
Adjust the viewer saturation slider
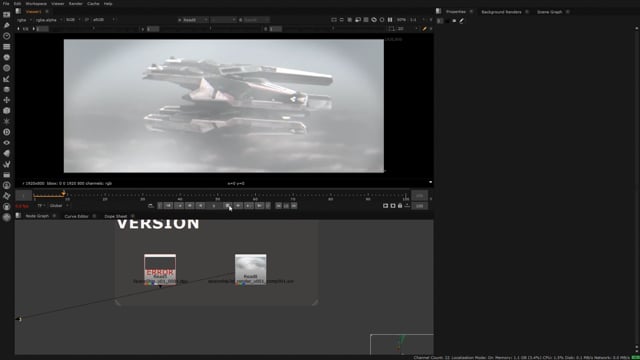tap(333, 29)
